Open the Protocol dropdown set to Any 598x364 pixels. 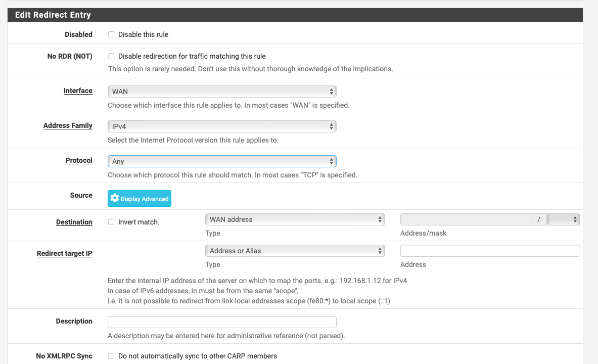222,161
